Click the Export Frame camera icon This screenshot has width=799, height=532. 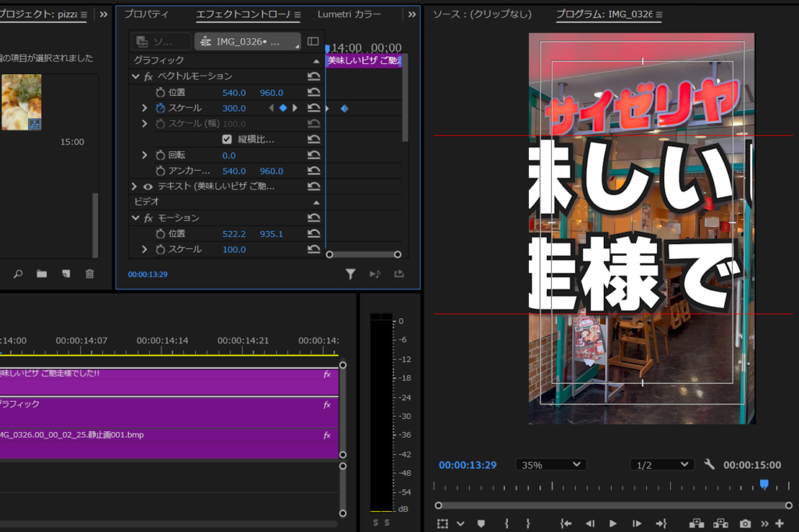click(x=745, y=523)
